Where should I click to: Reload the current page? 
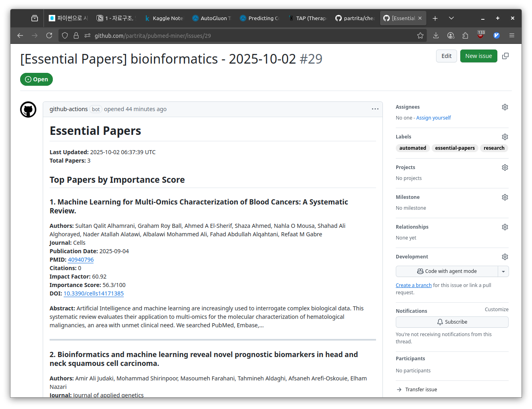(x=49, y=35)
